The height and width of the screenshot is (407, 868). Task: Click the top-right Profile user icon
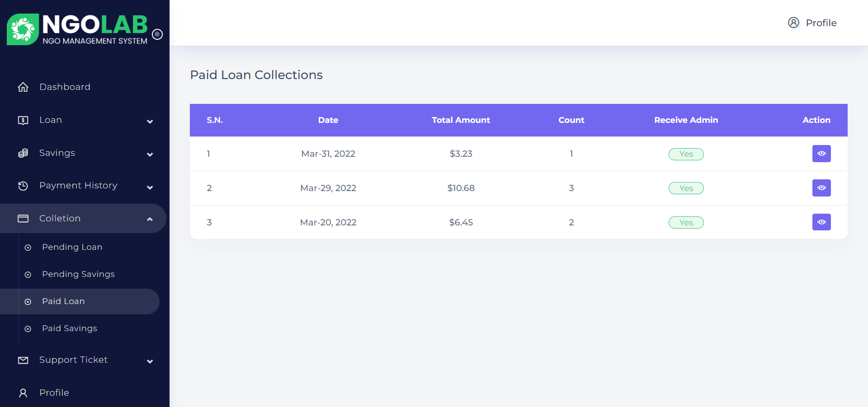(x=793, y=23)
